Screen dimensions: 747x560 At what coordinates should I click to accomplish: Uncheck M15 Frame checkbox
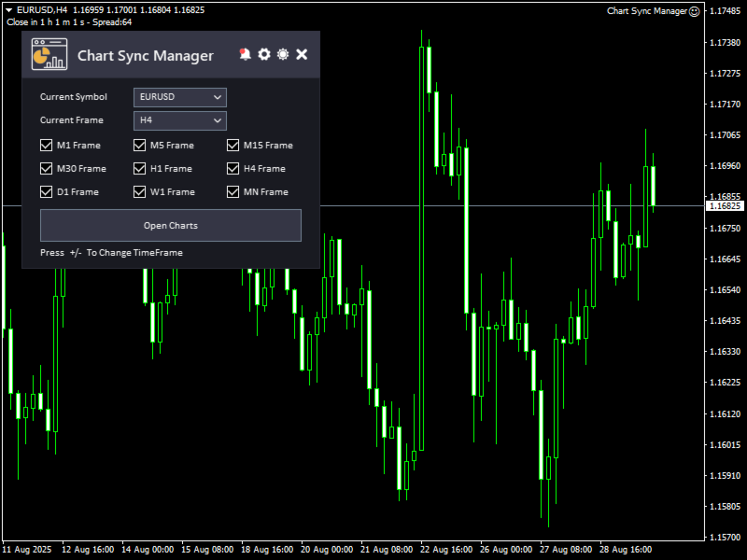click(x=233, y=146)
